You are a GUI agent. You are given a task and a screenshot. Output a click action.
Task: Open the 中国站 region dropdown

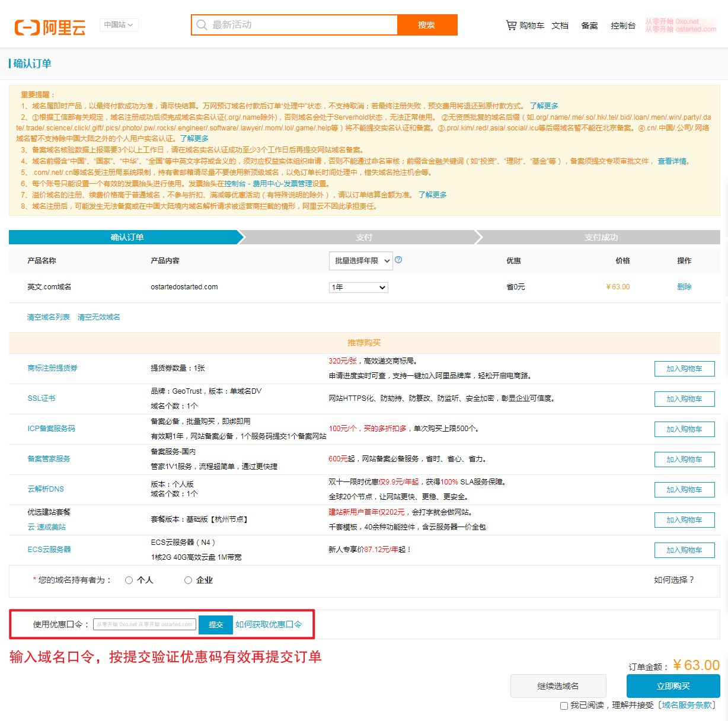pos(119,25)
